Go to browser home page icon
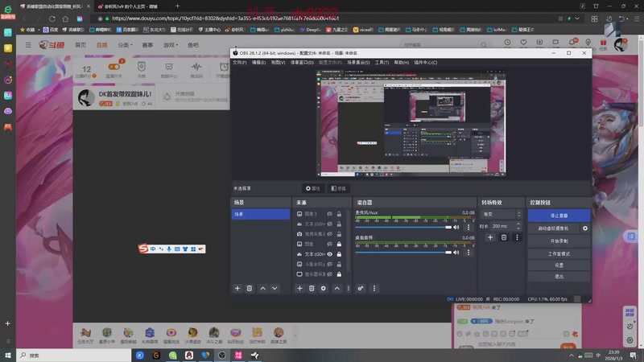 click(65, 19)
